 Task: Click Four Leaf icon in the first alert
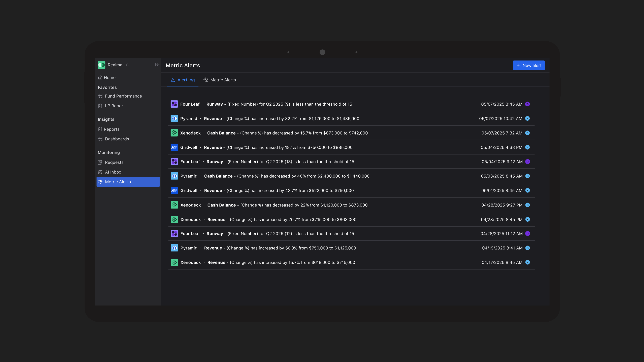(x=174, y=104)
